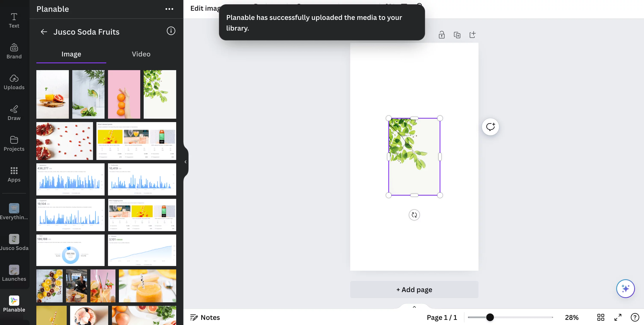The image size is (644, 325).
Task: Expand the Everything panel section
Action: click(x=14, y=211)
